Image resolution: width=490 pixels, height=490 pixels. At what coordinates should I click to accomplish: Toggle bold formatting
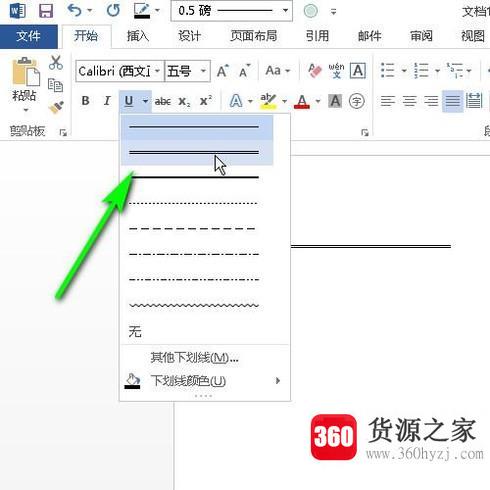[85, 101]
